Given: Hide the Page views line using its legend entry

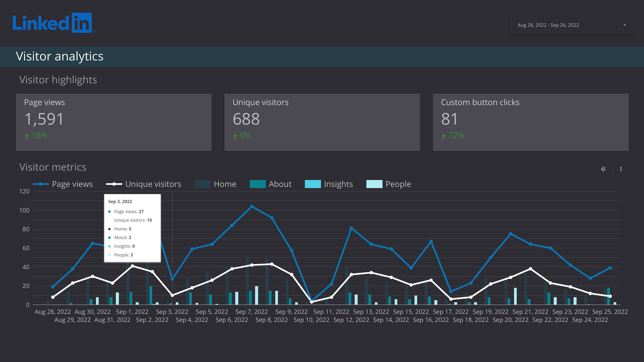Looking at the screenshot, I should coord(72,184).
